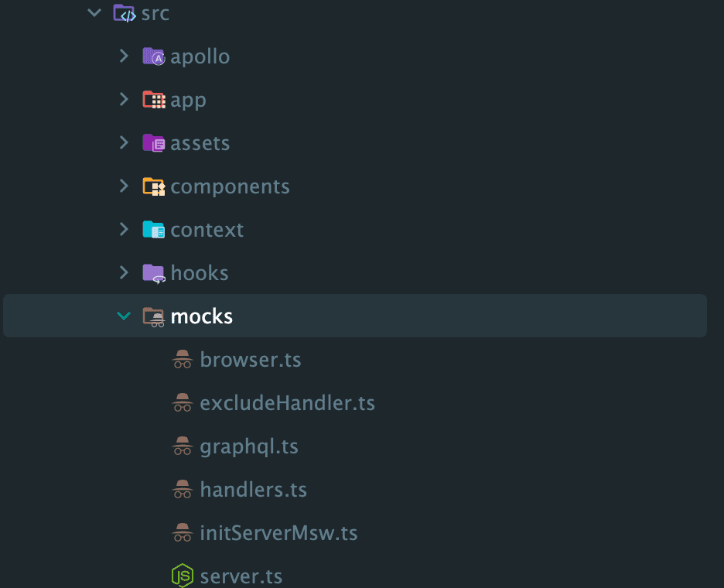This screenshot has height=588, width=724.
Task: Expand the apollo folder
Action: point(124,56)
